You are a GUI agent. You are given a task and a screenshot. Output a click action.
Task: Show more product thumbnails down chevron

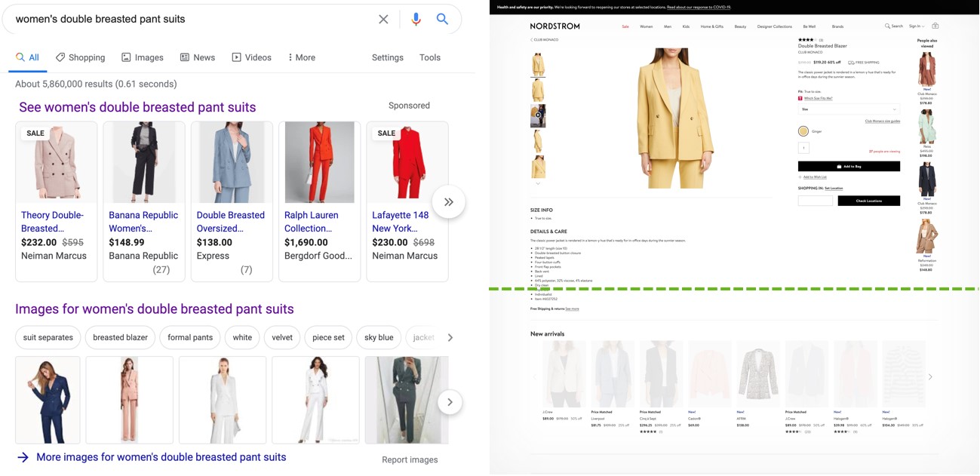pyautogui.click(x=538, y=183)
